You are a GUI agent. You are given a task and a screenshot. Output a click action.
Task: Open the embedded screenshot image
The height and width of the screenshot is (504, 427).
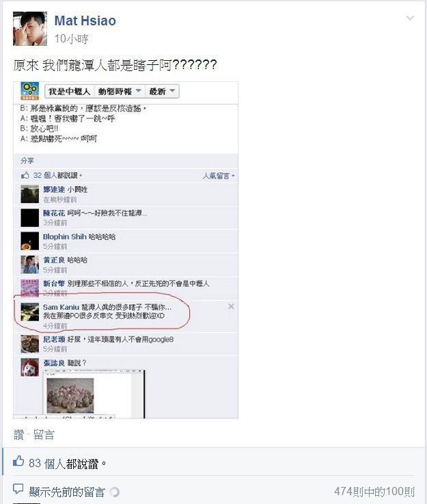126,250
